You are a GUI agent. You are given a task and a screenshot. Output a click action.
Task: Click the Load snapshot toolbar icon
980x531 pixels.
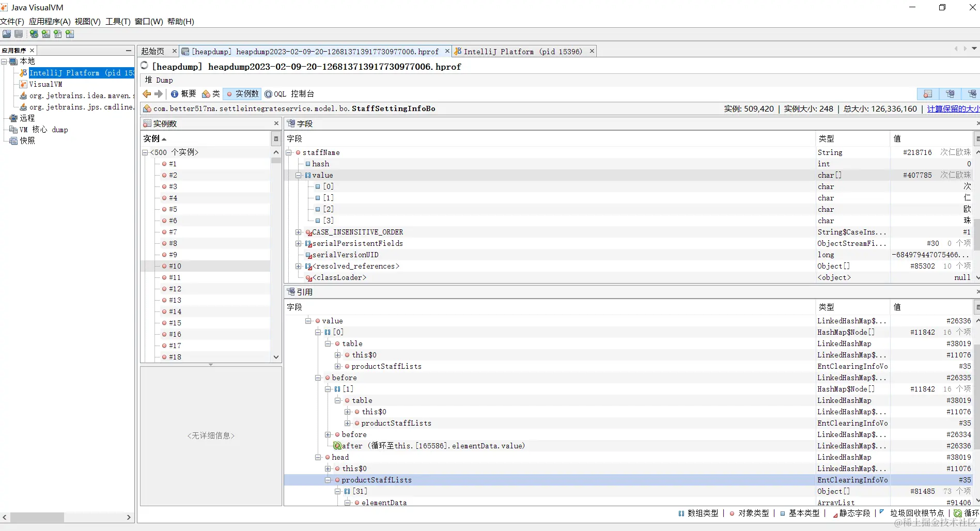[x=7, y=34]
